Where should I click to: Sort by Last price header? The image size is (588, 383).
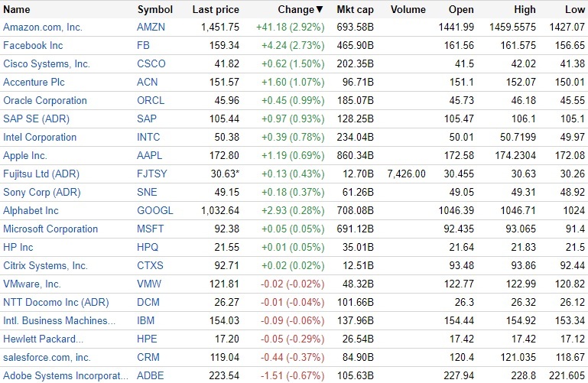216,10
